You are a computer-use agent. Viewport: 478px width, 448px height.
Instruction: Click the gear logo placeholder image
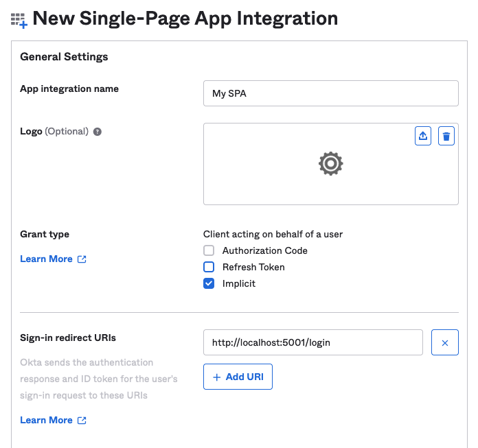[x=331, y=163]
